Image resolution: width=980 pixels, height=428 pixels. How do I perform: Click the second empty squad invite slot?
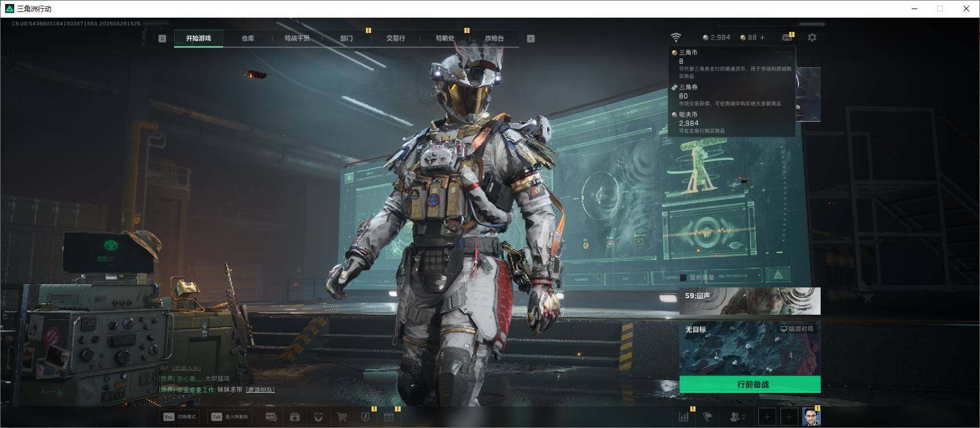coord(789,417)
